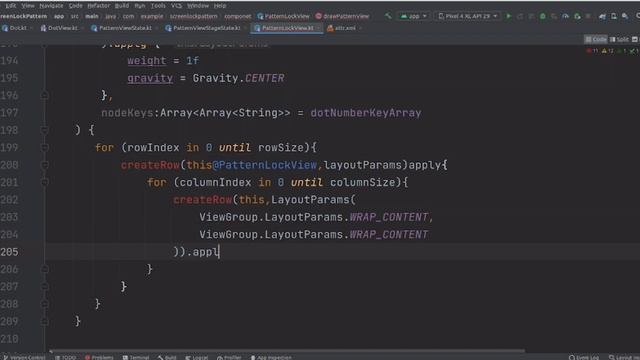Screen dimensions: 640x360
Task: Open the App Inspection tool window
Action: [271, 357]
